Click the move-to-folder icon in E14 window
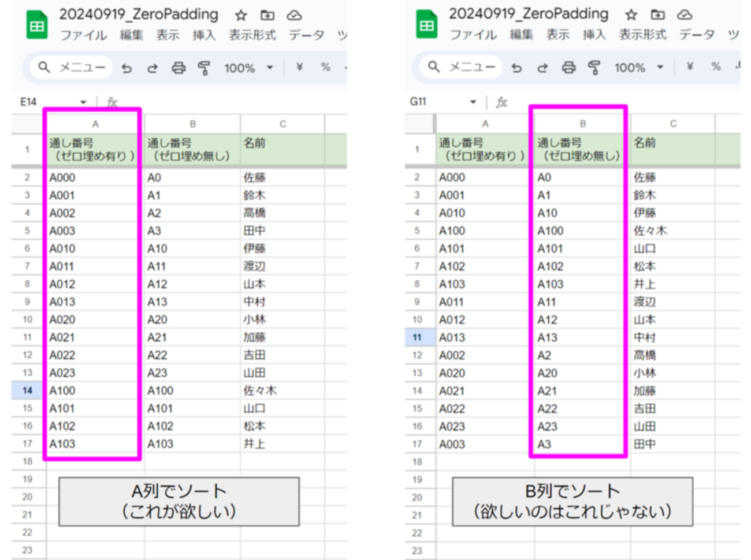The width and height of the screenshot is (751, 560). [267, 15]
